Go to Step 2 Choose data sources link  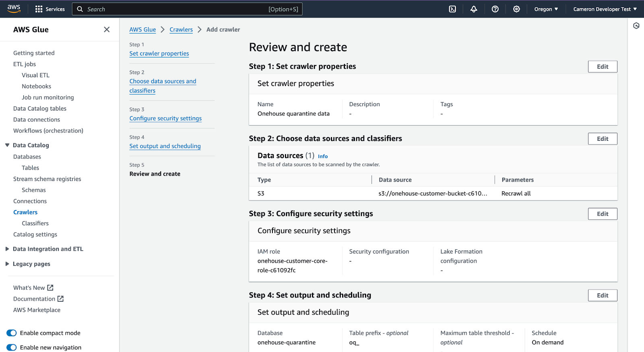tap(163, 86)
